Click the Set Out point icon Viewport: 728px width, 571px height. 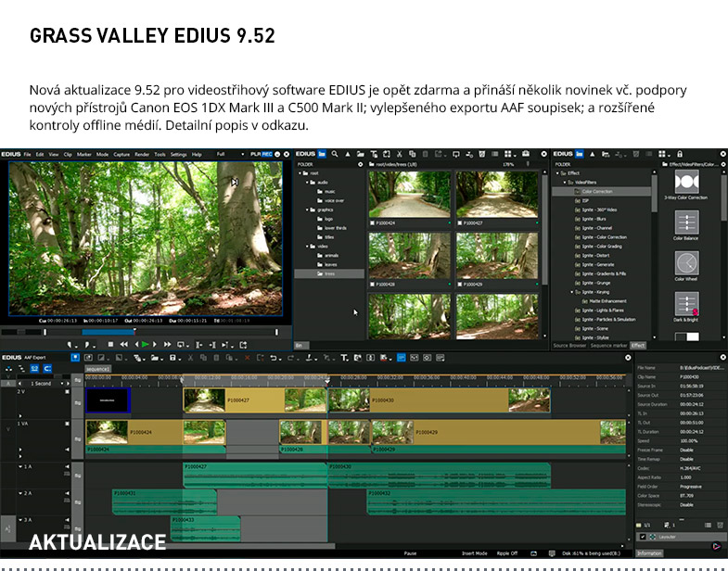[x=88, y=345]
